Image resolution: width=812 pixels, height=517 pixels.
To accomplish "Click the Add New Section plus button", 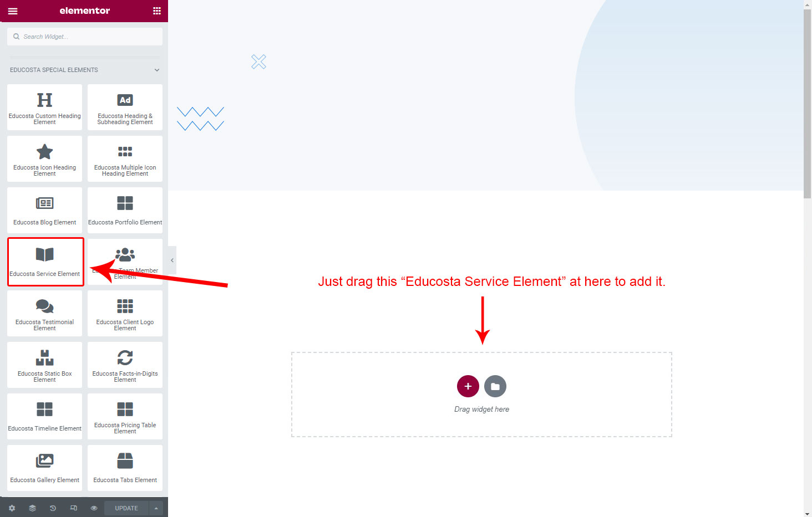I will point(468,386).
